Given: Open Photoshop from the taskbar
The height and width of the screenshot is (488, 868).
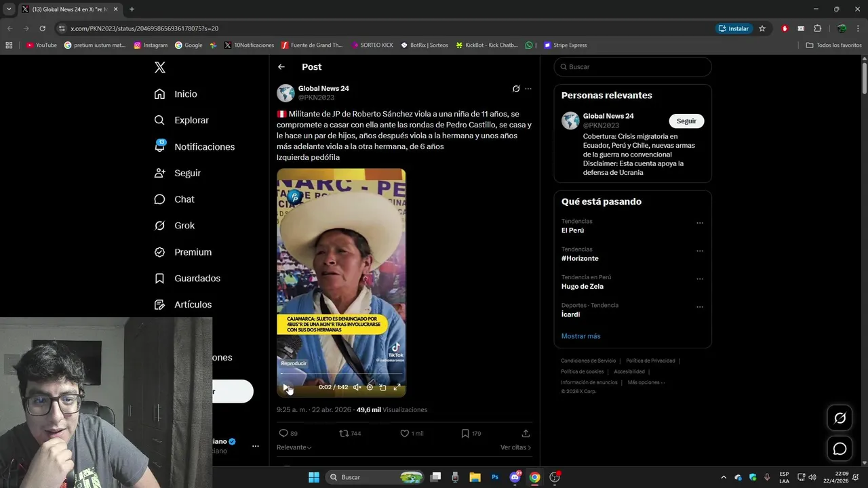Looking at the screenshot, I should (x=495, y=477).
